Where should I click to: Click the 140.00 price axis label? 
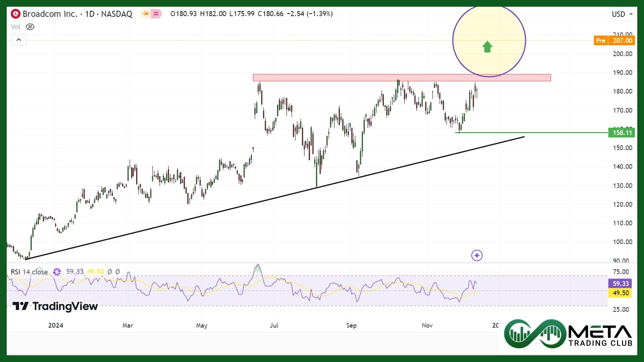[x=623, y=167]
